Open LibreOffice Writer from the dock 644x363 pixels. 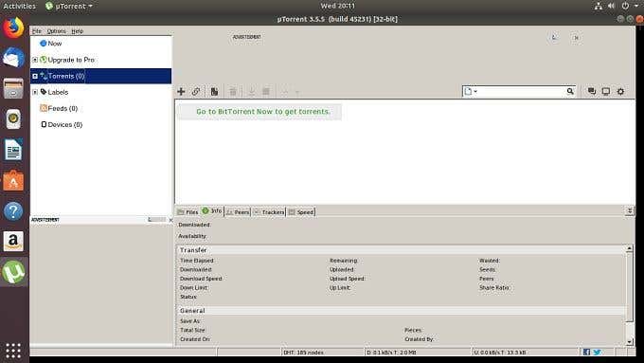pyautogui.click(x=13, y=150)
